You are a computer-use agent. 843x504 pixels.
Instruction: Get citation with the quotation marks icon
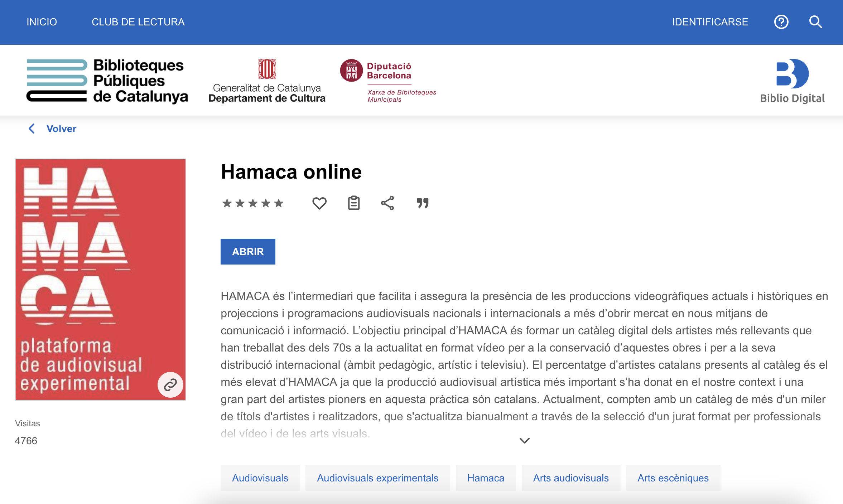pos(423,203)
